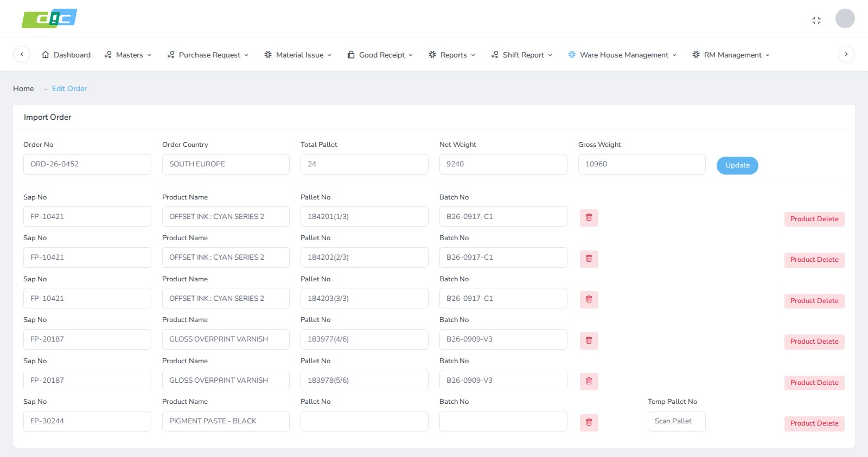Screen dimensions: 868x457
Task: Open the user avatar profile menu
Action: click(845, 18)
